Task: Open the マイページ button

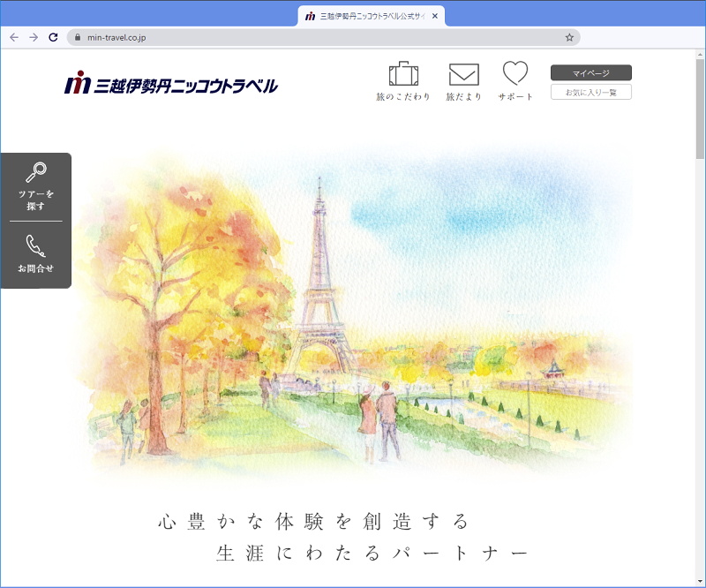Action: tap(590, 72)
